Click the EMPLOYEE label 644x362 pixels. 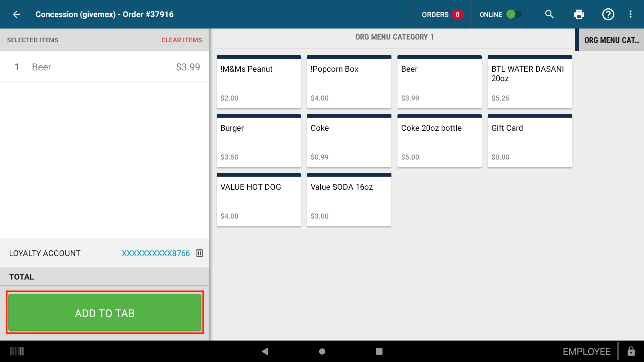[586, 351]
